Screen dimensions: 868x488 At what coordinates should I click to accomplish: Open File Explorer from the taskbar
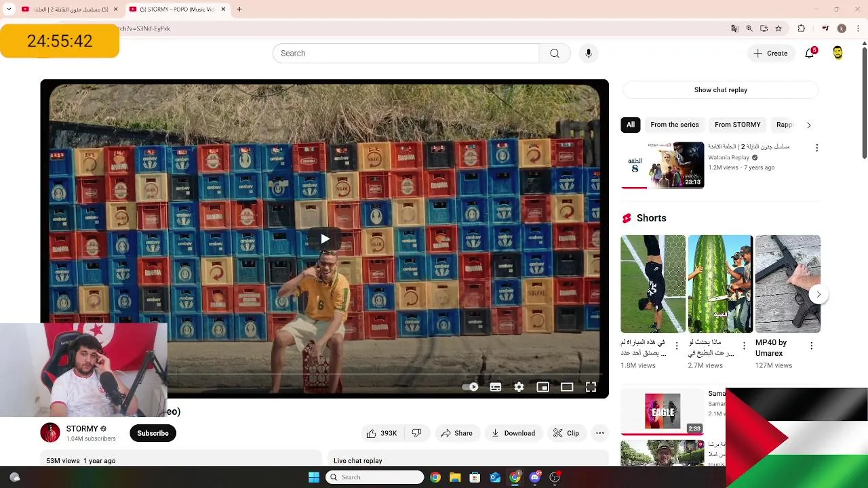click(x=455, y=477)
